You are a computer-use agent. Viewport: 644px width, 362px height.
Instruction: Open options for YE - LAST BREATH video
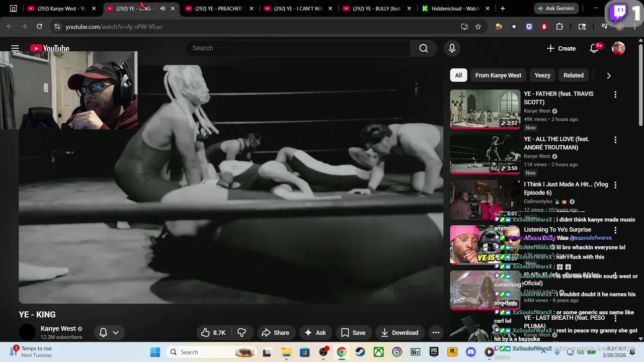pos(615,319)
